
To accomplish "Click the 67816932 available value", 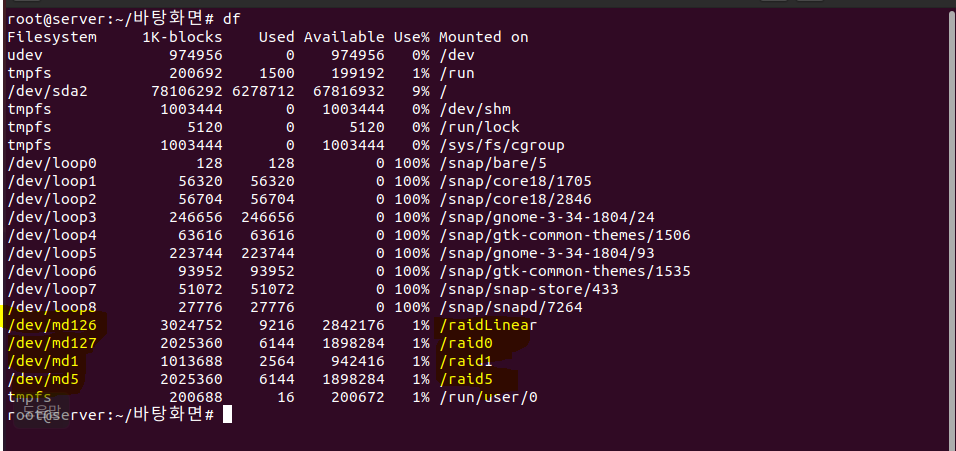I will click(349, 91).
